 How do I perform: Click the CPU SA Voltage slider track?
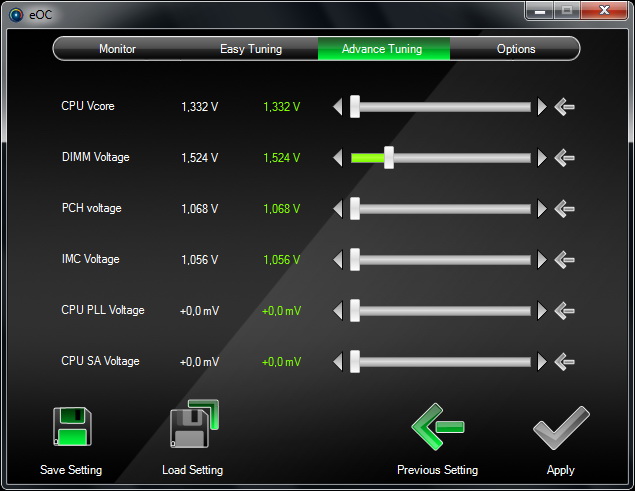441,362
